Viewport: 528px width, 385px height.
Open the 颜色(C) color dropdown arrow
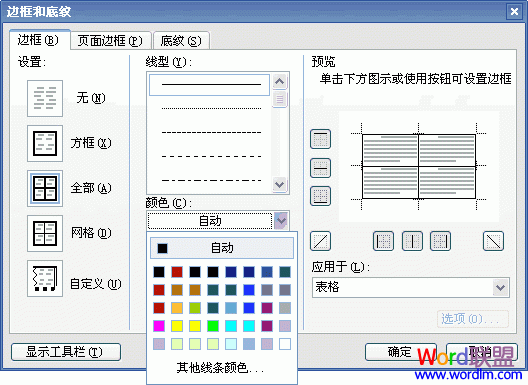coord(281,221)
